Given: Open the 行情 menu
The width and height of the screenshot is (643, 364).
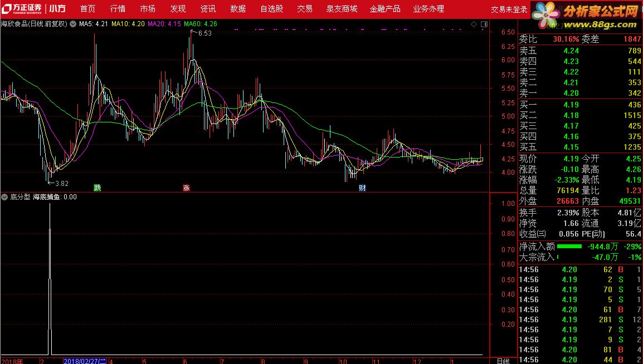Looking at the screenshot, I should tap(118, 8).
